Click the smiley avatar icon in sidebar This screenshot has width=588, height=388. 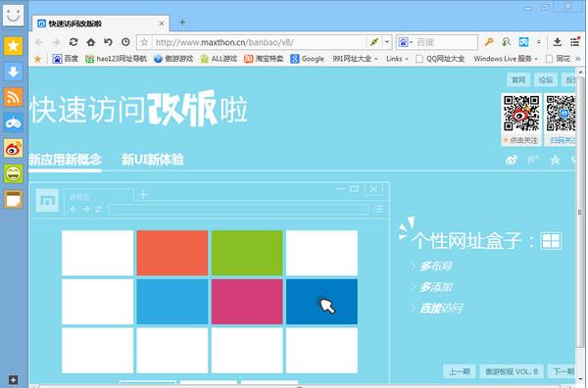click(14, 15)
